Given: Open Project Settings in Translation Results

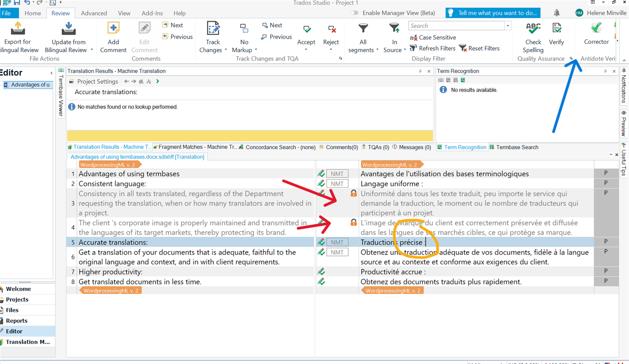Looking at the screenshot, I should click(94, 81).
